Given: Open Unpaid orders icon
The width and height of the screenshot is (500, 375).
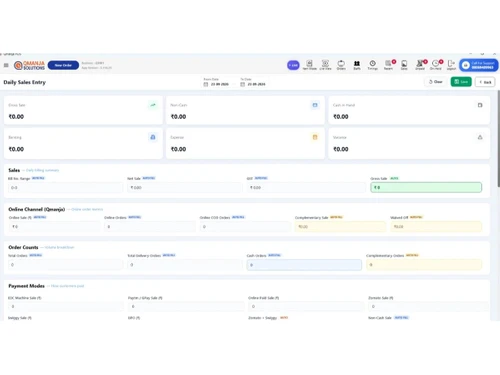Looking at the screenshot, I should click(420, 65).
